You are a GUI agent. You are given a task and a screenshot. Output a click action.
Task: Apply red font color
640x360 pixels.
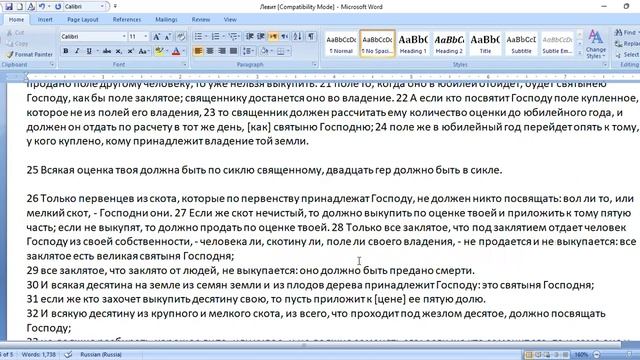(x=176, y=51)
